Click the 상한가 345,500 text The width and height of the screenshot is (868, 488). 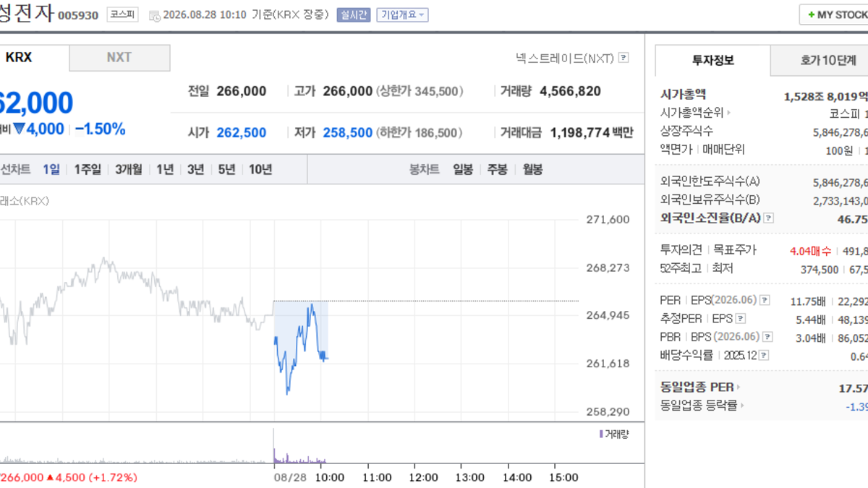pos(420,91)
